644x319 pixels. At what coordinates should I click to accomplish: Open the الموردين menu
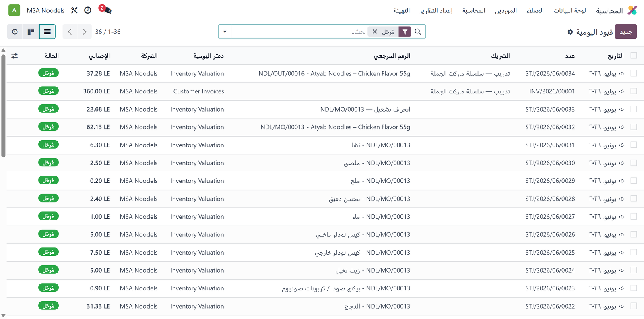[506, 10]
